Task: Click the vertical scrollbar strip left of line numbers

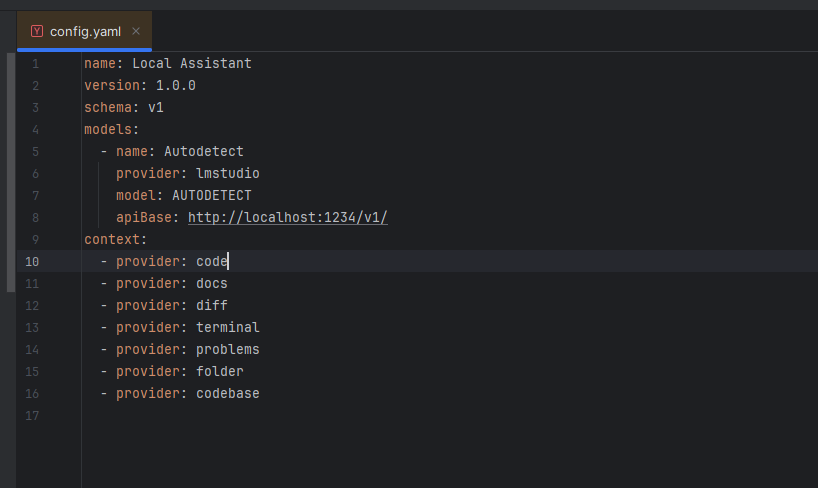Action: (x=11, y=170)
